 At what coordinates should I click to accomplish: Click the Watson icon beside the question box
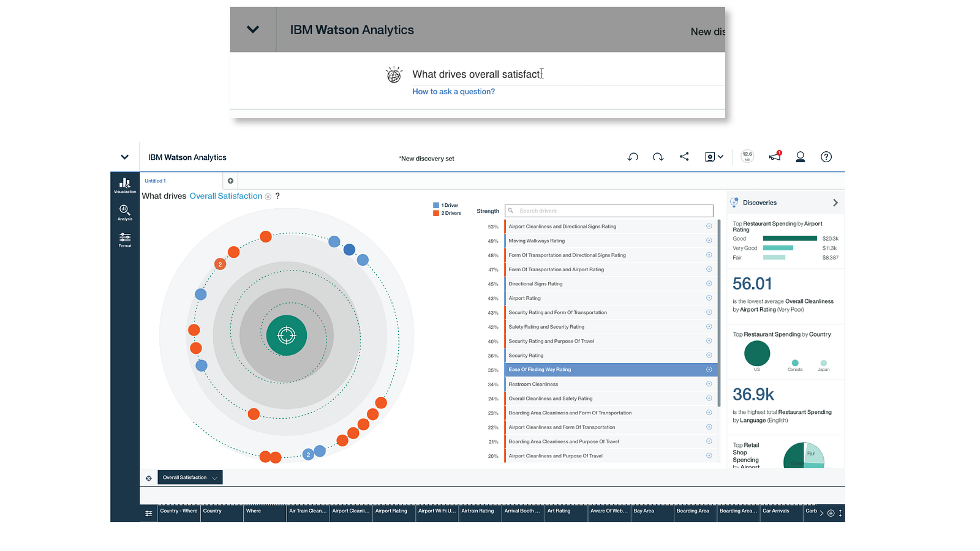(x=394, y=75)
